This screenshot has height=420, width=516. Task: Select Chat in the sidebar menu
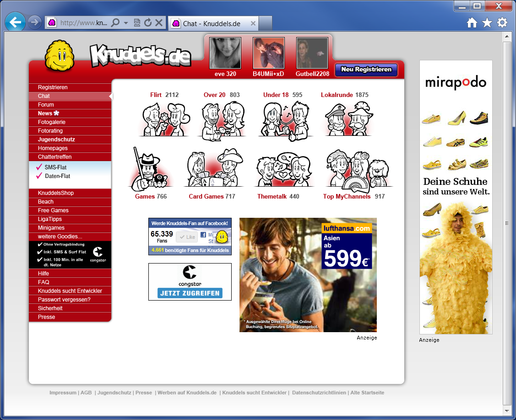70,96
